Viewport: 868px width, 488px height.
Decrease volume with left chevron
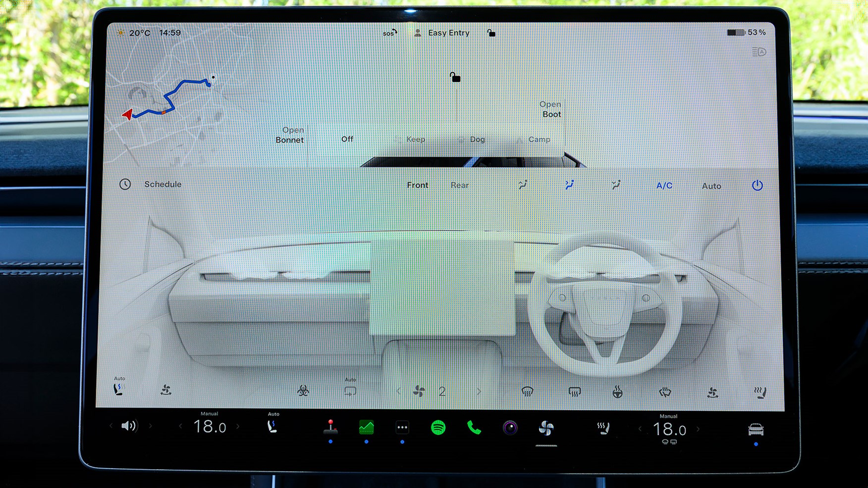111,426
